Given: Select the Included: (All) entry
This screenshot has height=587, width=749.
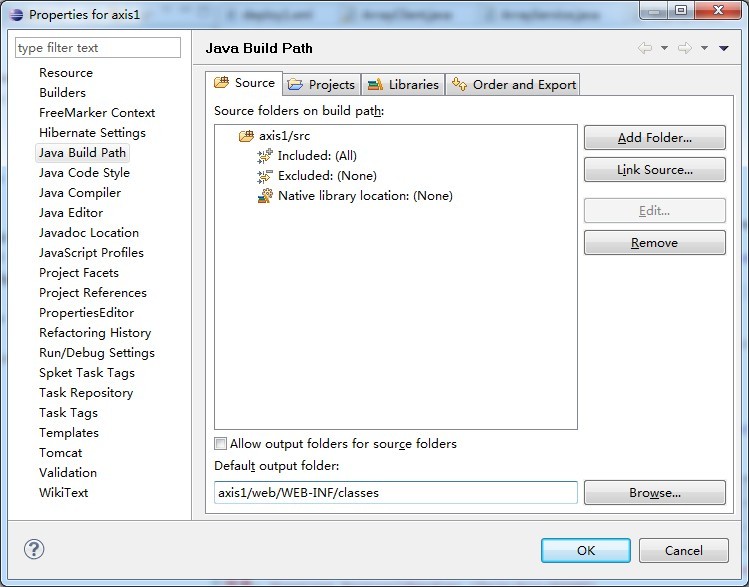Looking at the screenshot, I should click(x=317, y=156).
